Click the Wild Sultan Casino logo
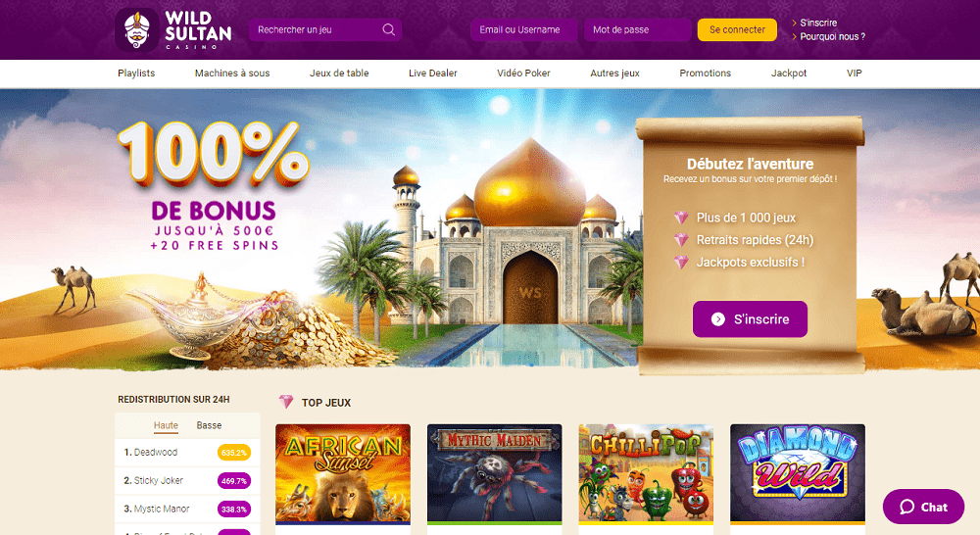980x535 pixels. coord(173,29)
